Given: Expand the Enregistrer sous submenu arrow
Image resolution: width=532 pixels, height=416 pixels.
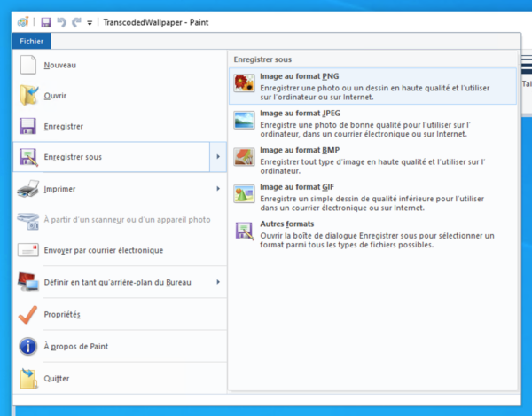Looking at the screenshot, I should point(218,157).
